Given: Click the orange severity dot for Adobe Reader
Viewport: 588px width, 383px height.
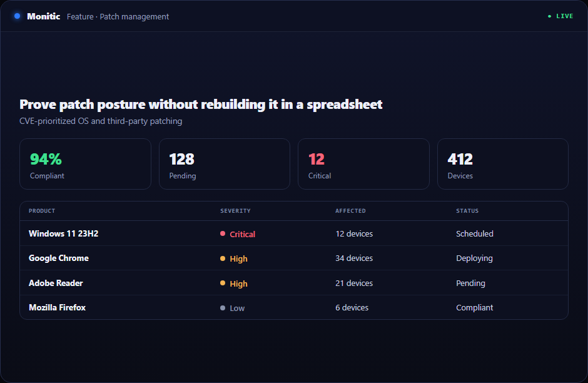Looking at the screenshot, I should pyautogui.click(x=222, y=283).
